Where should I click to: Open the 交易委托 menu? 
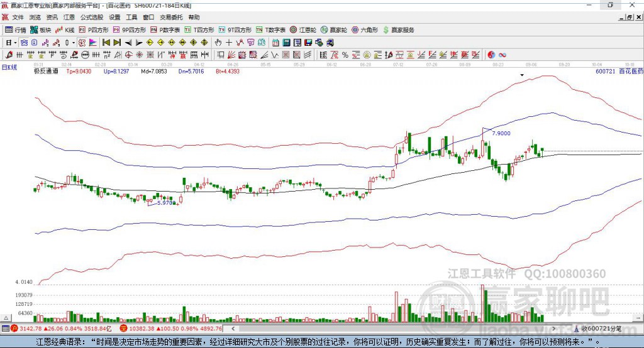[171, 17]
